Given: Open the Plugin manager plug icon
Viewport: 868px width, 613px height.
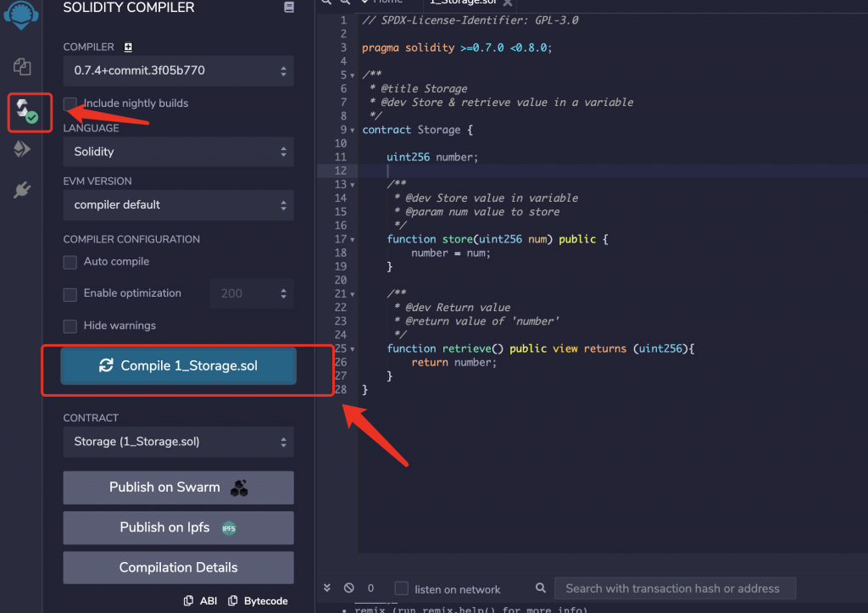Looking at the screenshot, I should click(x=21, y=190).
